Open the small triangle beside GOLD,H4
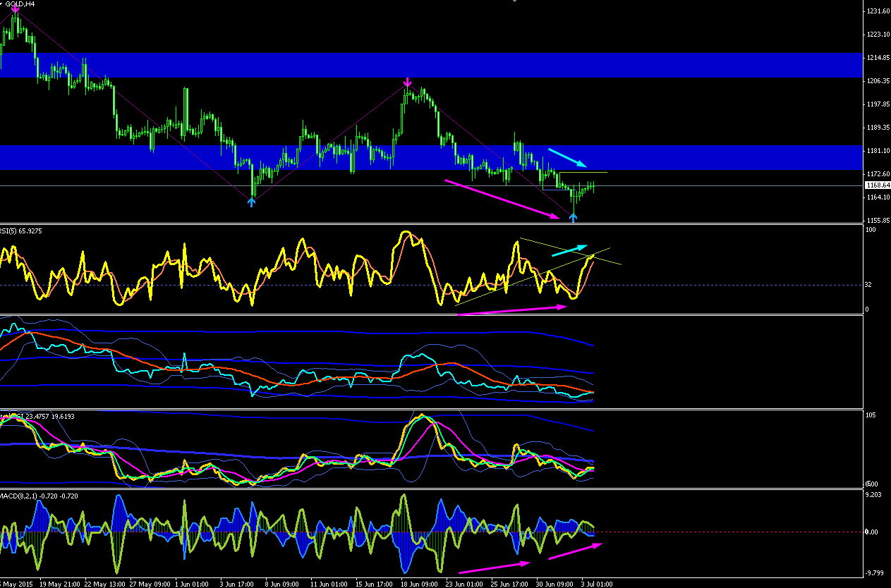This screenshot has width=891, height=588. pos(2,4)
